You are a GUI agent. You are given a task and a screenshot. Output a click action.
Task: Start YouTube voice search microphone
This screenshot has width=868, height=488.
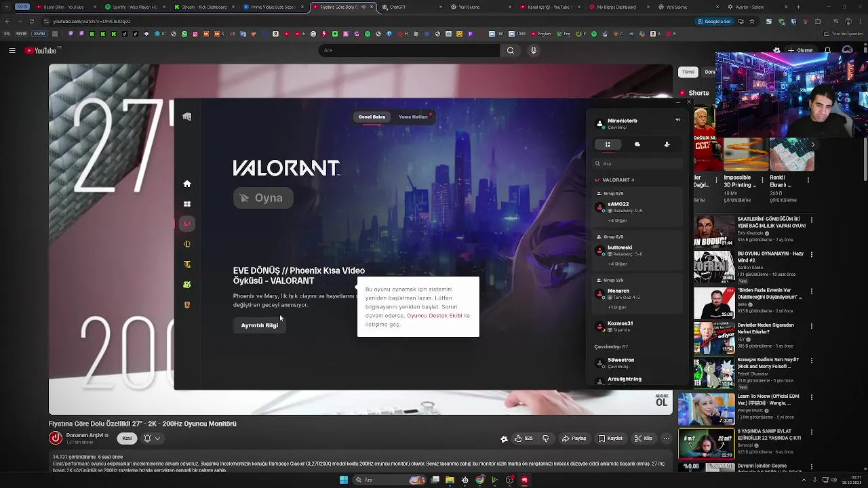tap(534, 50)
